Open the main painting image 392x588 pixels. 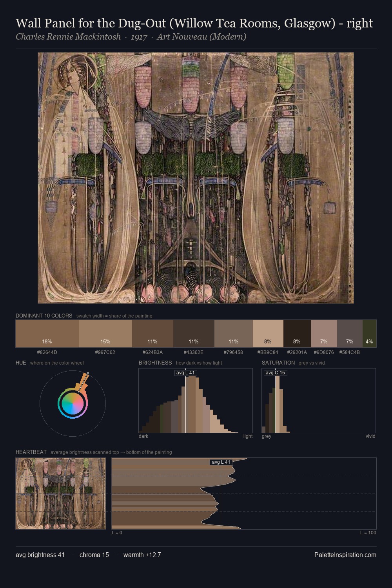(x=196, y=178)
